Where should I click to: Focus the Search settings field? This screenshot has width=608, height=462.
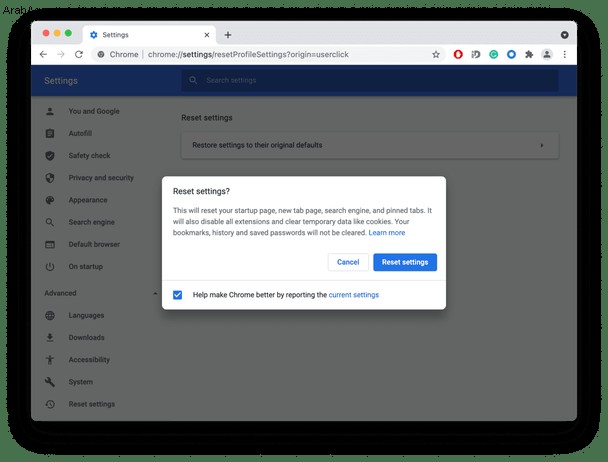370,80
